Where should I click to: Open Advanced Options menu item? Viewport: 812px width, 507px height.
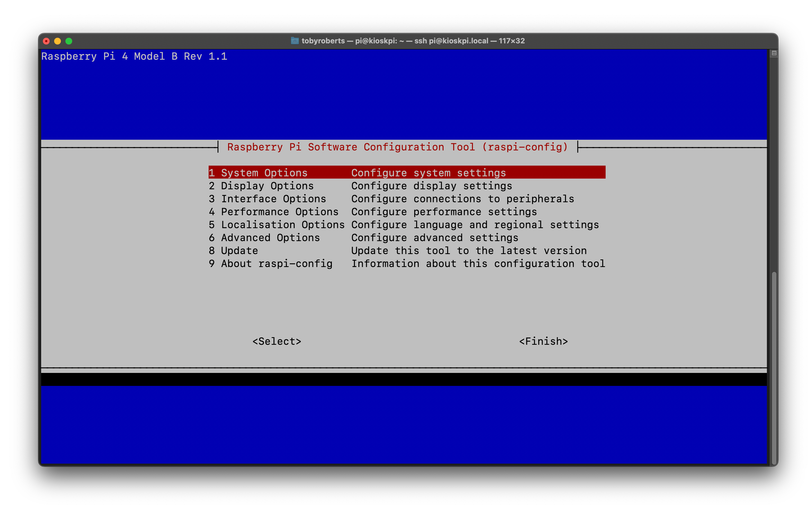[x=407, y=237]
